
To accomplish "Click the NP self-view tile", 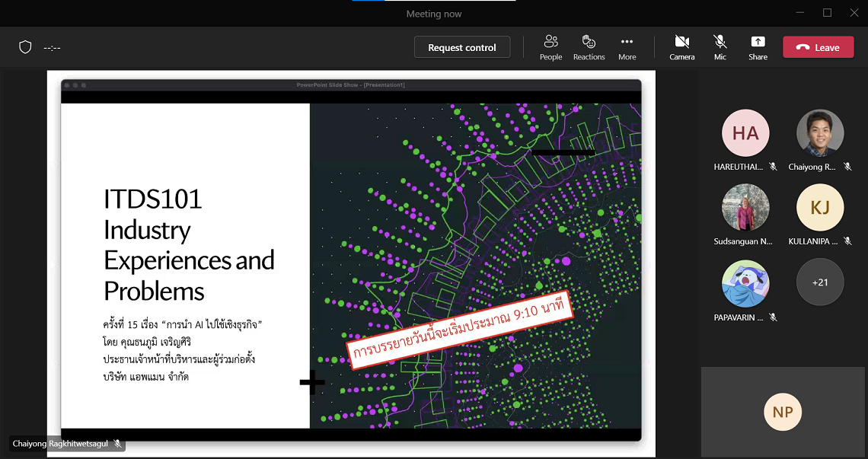I will [783, 412].
